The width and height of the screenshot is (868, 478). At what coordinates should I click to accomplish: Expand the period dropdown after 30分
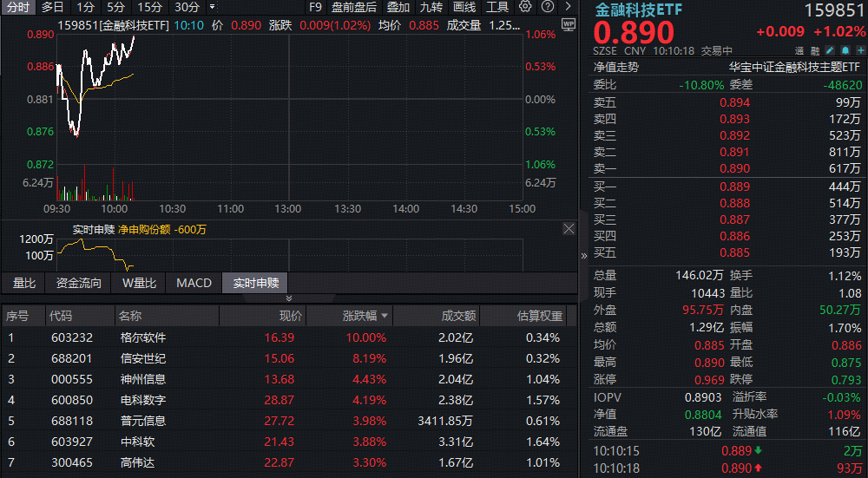point(213,7)
